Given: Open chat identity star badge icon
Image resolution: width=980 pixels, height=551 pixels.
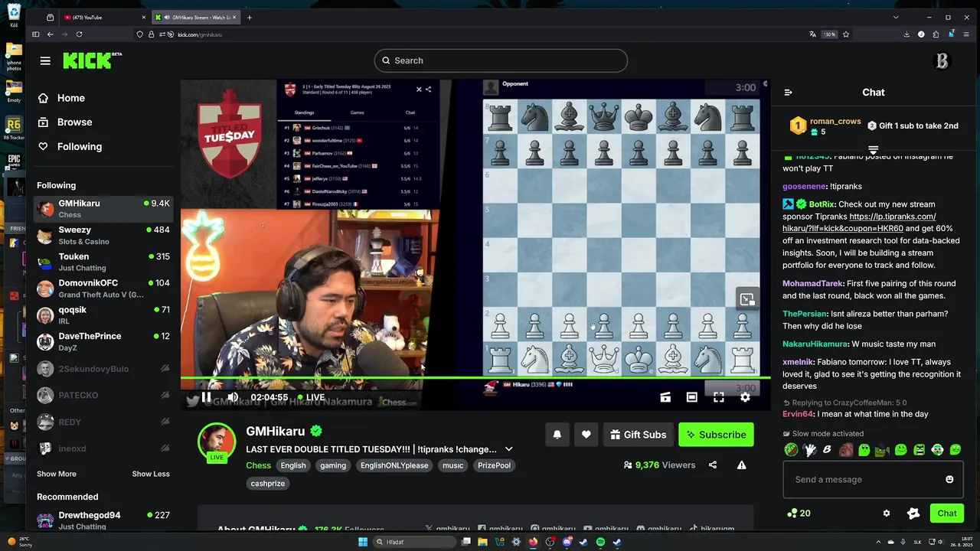Looking at the screenshot, I should 913,514.
